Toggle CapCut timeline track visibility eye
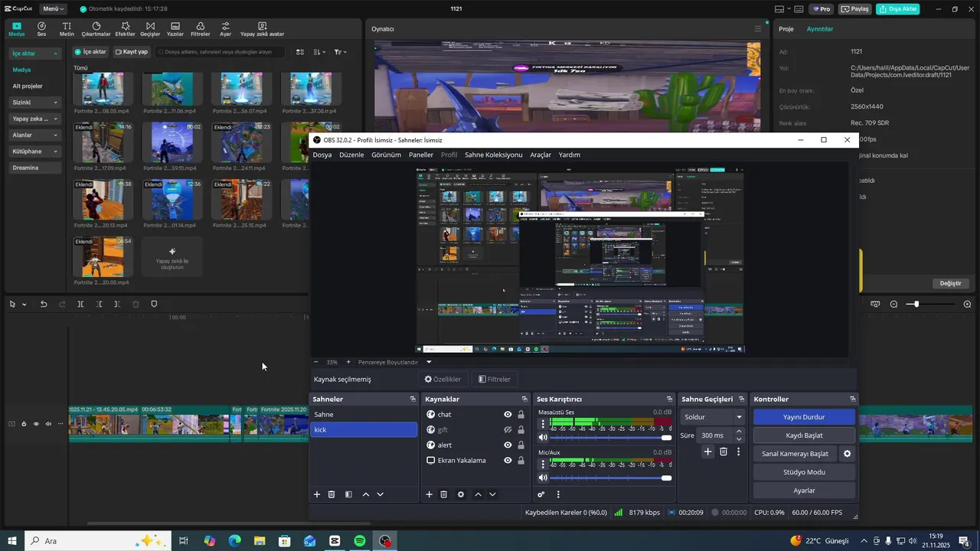This screenshot has width=980, height=551. [36, 423]
